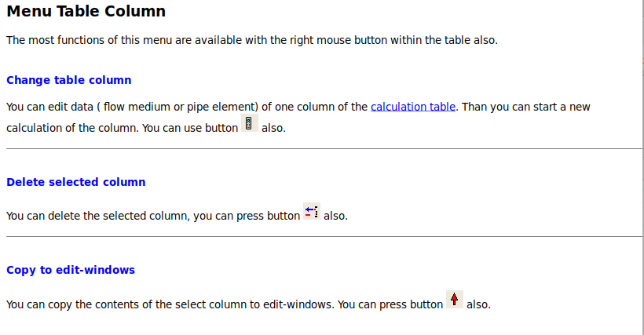
Task: Click the change table column button icon
Action: tap(249, 123)
